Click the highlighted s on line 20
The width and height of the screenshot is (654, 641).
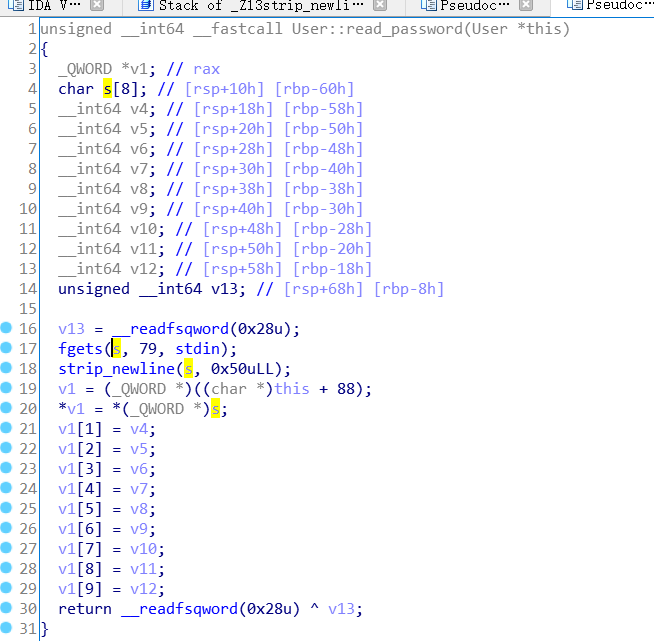[x=215, y=409]
